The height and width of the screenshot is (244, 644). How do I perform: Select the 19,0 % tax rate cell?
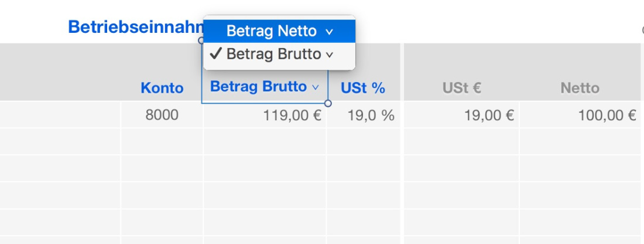point(365,115)
